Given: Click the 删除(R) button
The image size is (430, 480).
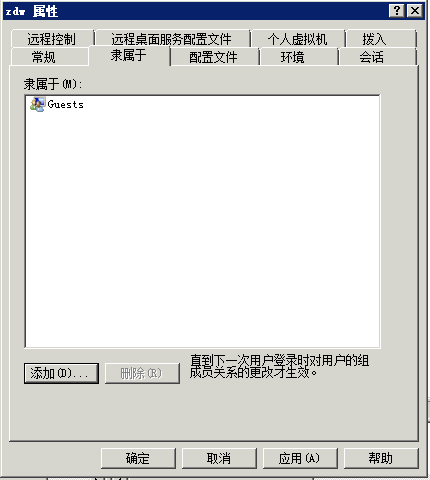Looking at the screenshot, I should point(142,373).
